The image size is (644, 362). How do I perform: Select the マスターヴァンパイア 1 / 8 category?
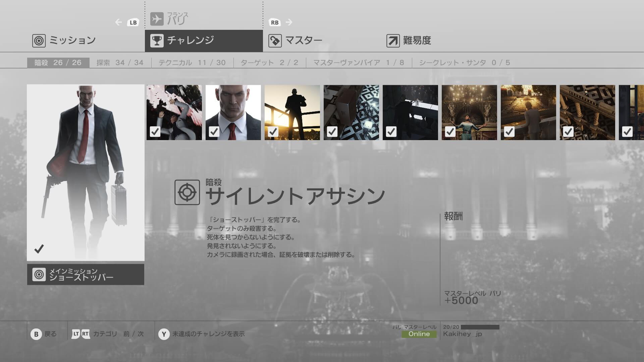coord(359,63)
